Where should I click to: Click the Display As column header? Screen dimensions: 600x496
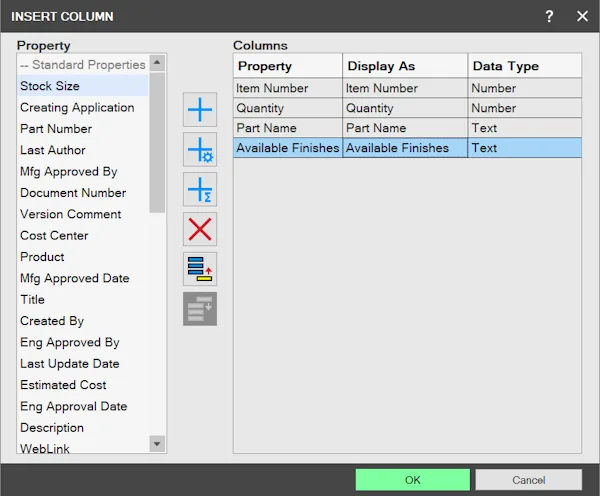pos(405,66)
